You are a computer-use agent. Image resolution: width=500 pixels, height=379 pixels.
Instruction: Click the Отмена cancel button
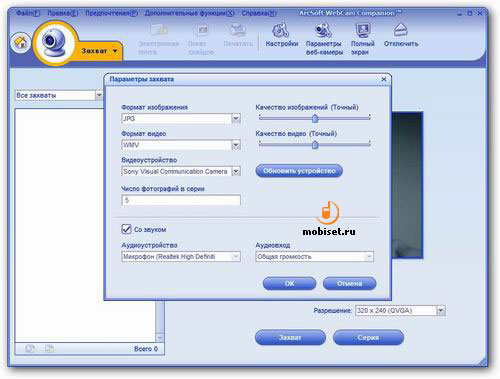(349, 283)
